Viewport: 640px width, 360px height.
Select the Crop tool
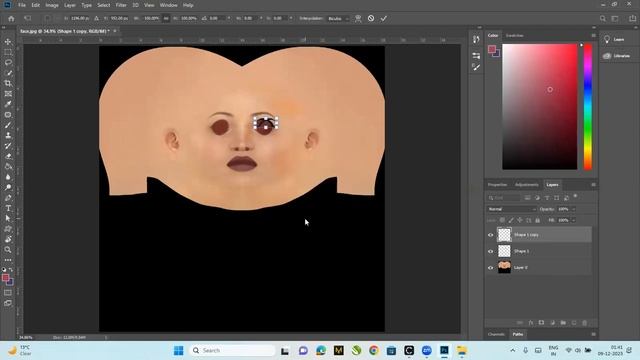8,83
